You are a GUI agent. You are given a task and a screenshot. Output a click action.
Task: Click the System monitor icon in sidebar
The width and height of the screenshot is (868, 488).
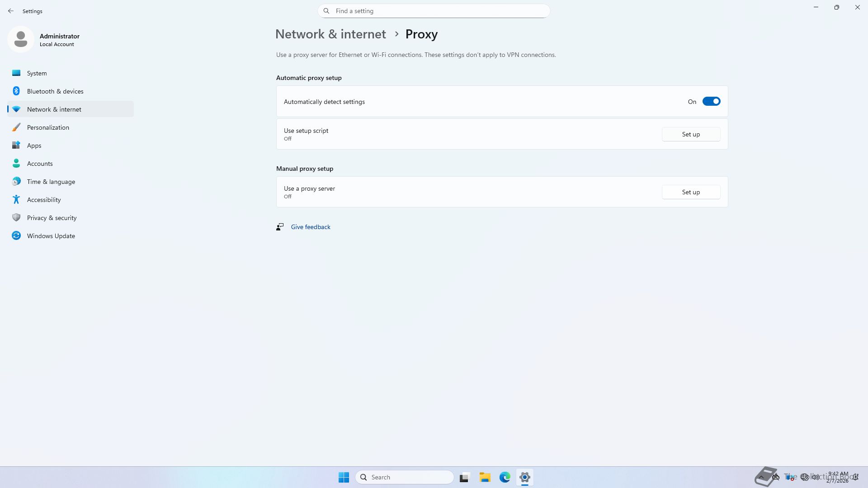coord(16,73)
